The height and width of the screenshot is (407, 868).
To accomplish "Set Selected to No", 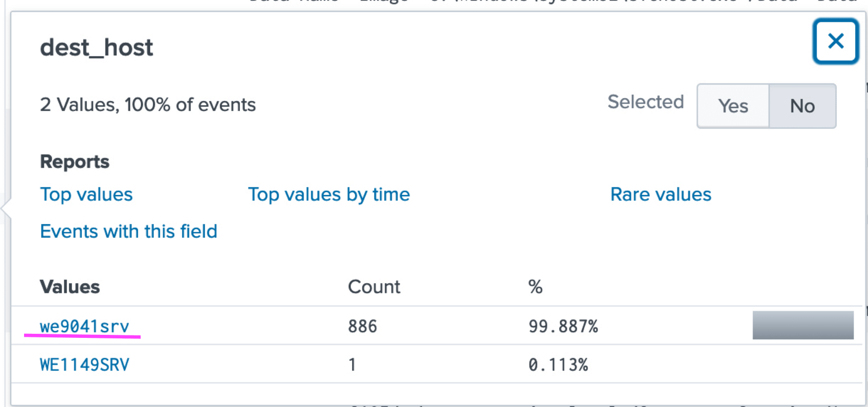I will pos(802,106).
